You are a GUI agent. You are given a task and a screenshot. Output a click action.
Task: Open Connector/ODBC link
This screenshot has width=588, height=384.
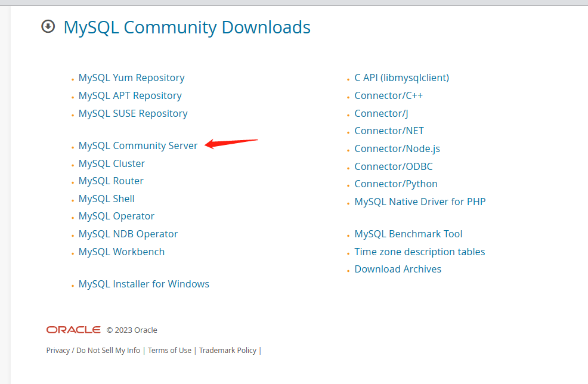click(x=394, y=166)
